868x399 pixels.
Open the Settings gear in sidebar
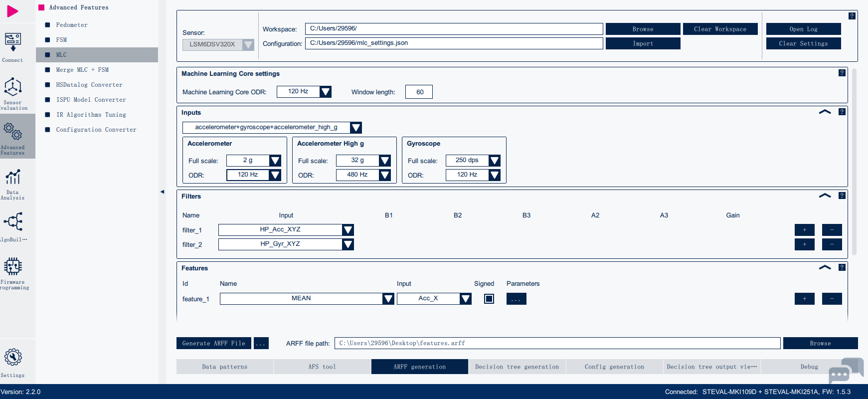(x=13, y=358)
